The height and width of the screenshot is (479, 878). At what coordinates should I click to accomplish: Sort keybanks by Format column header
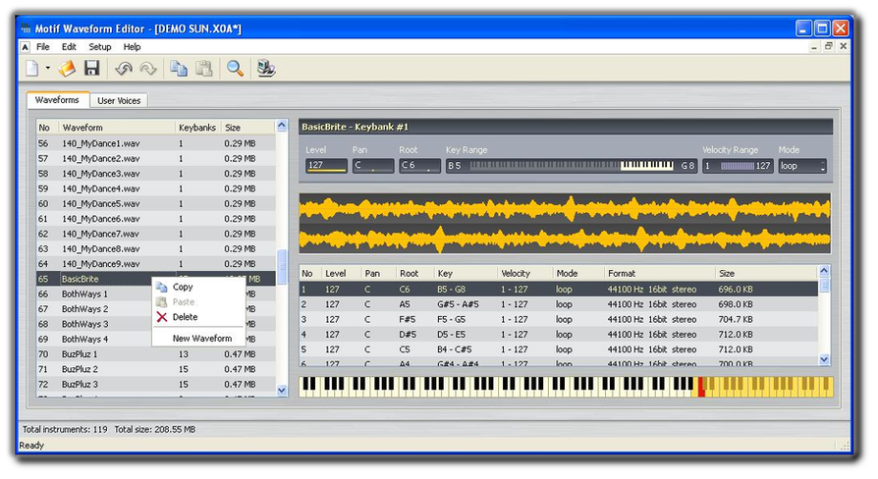(x=659, y=273)
